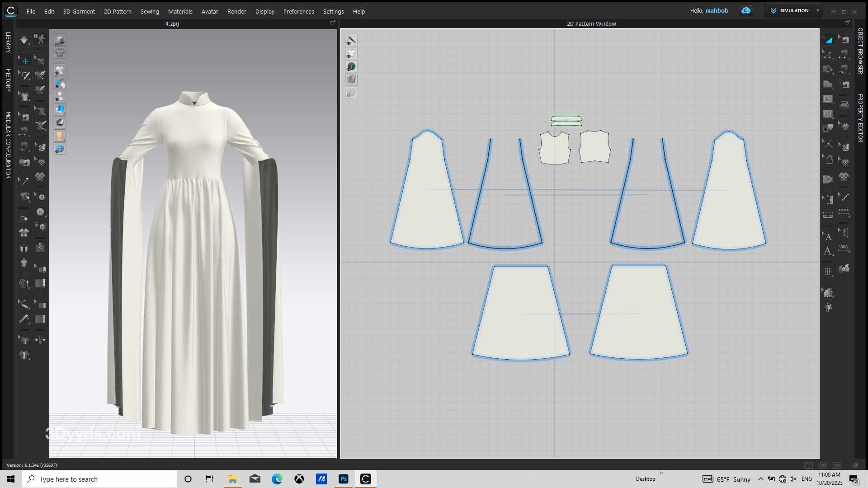The width and height of the screenshot is (868, 488).
Task: Expand the Object Browser side panel
Action: click(860, 51)
